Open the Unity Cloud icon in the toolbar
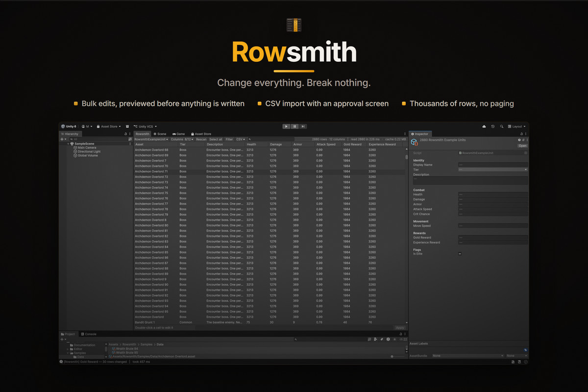Viewport: 588px width, 392px height. tap(484, 126)
